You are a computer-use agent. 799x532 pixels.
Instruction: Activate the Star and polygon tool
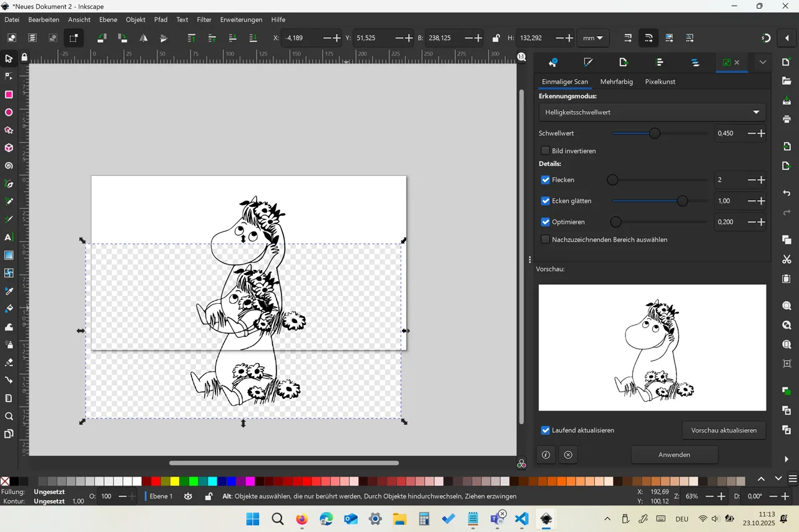(x=9, y=130)
